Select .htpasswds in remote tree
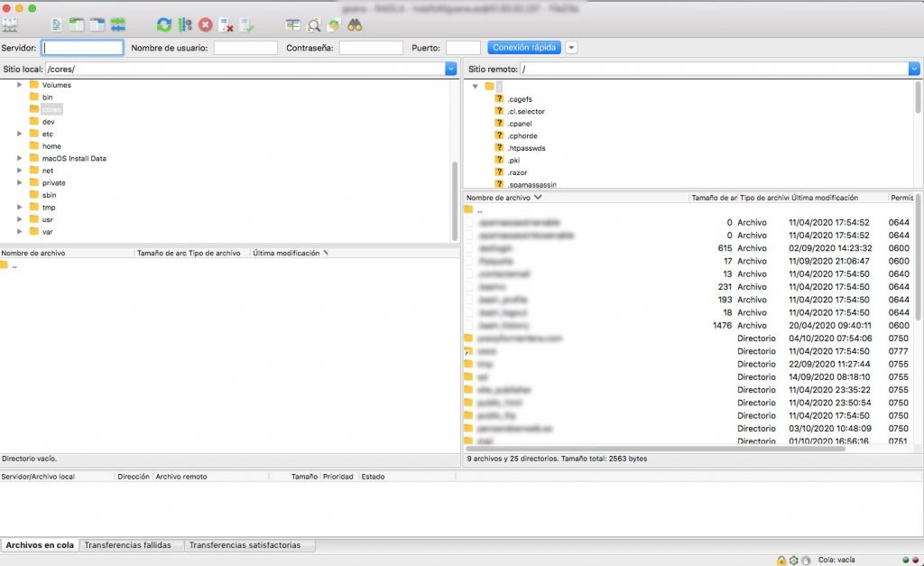The height and width of the screenshot is (566, 924). click(526, 148)
